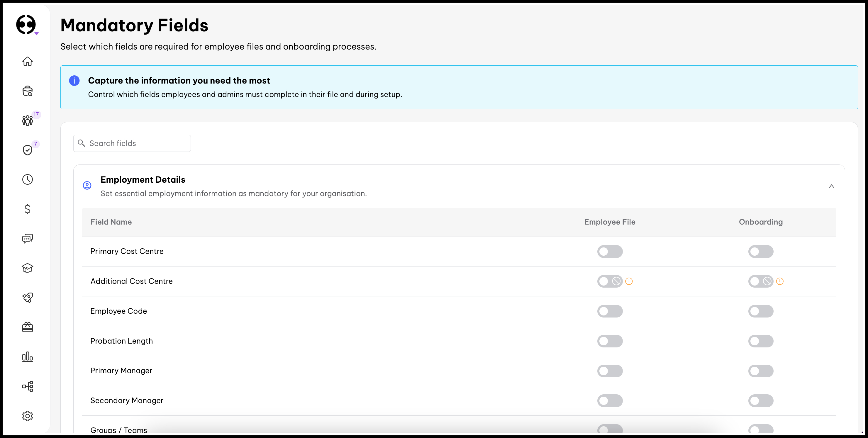The image size is (868, 438).
Task: Open the bar chart reports icon
Action: point(27,357)
